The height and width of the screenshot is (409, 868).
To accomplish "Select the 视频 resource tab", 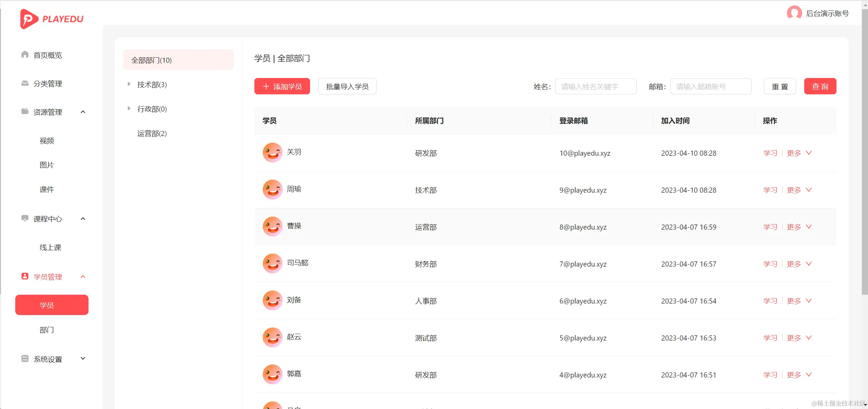I will 47,141.
